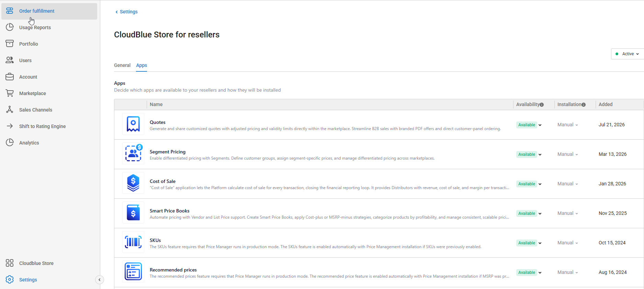Click the Mar 13, 2026 added date
The width and height of the screenshot is (644, 289).
point(613,154)
